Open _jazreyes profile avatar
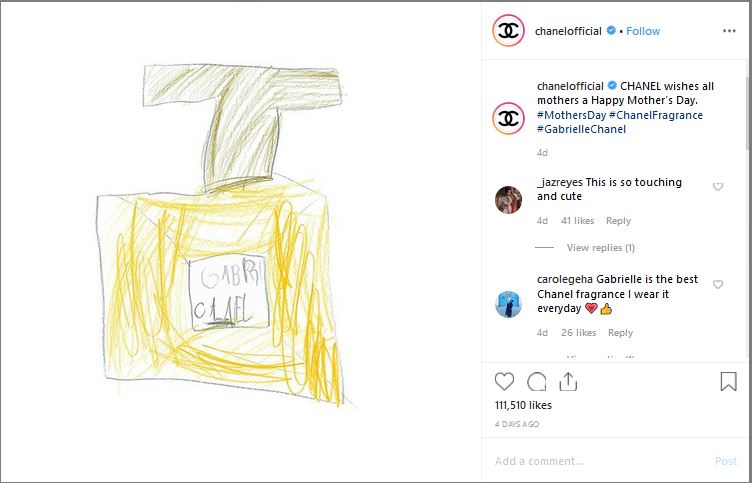752x483 pixels. click(x=508, y=200)
